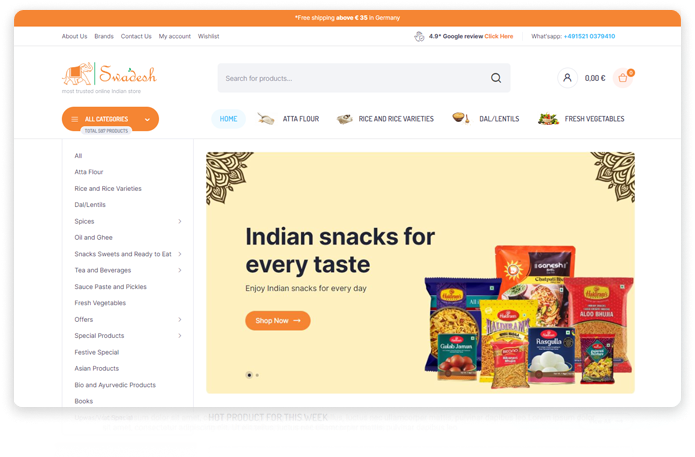Click the Shop Now button
This screenshot has height=457, width=695.
pos(278,320)
